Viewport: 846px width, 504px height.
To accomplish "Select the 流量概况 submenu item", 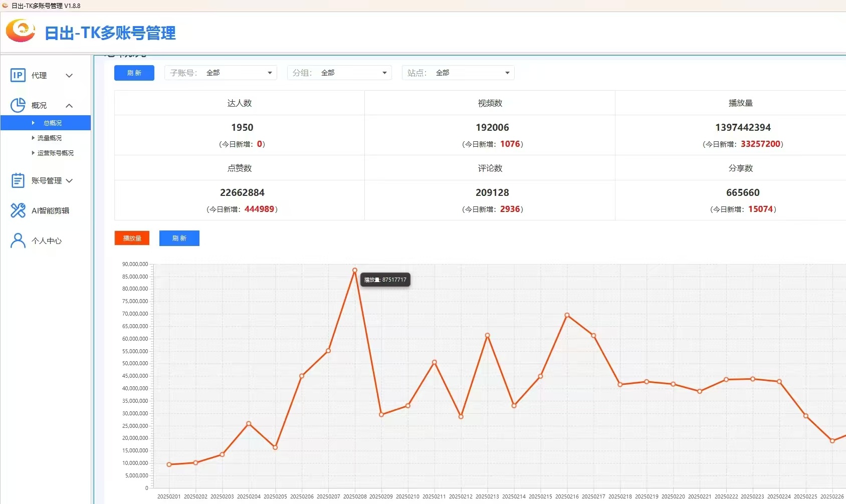I will tap(50, 138).
